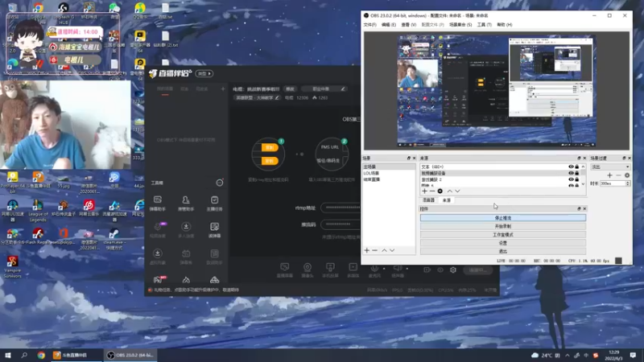The image size is (644, 362).
Task: Open 主播任务 tool in streaming companion
Action: coord(214,204)
